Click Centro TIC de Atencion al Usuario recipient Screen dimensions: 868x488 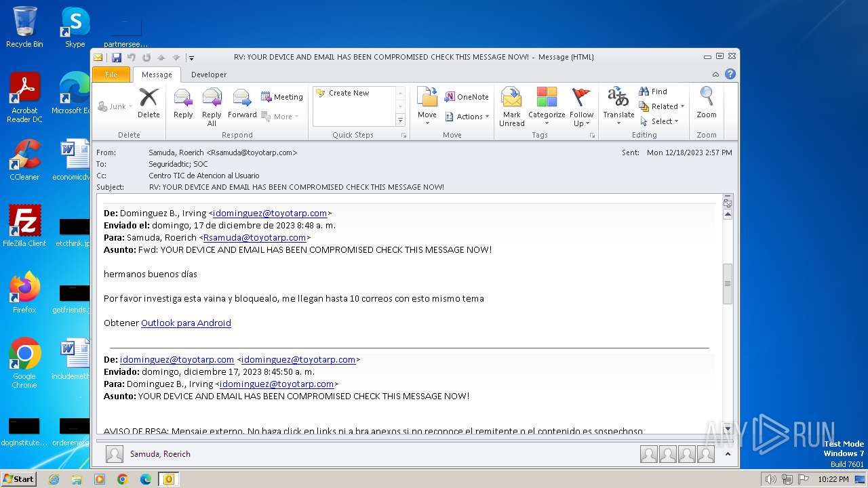[203, 176]
